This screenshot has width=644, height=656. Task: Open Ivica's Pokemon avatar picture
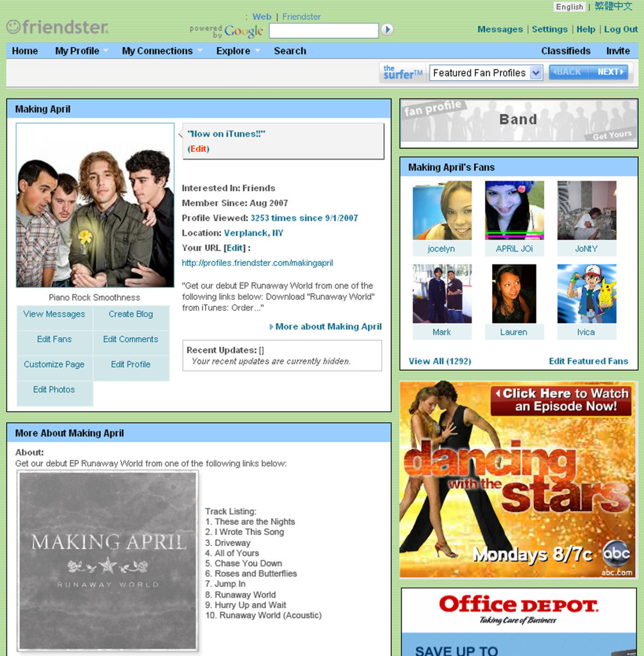586,293
